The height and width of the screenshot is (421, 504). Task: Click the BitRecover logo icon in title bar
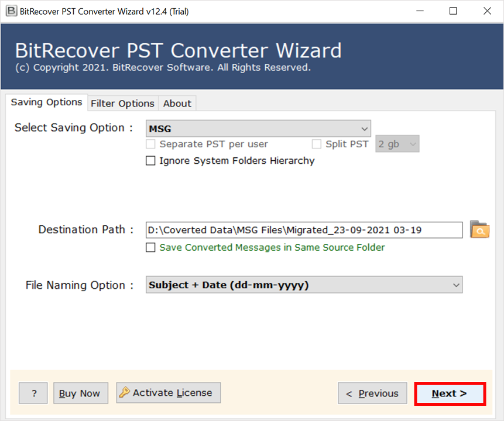11,11
